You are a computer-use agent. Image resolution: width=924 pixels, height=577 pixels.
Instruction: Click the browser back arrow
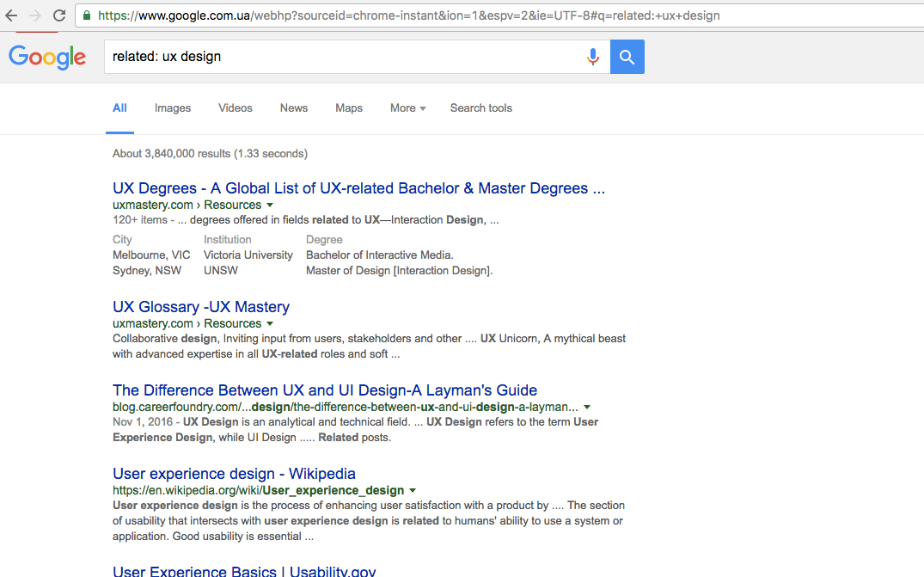point(11,15)
